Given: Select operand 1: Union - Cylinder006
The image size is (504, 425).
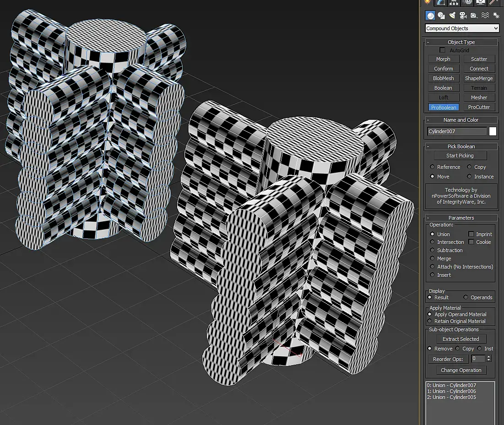Looking at the screenshot, I should [451, 391].
